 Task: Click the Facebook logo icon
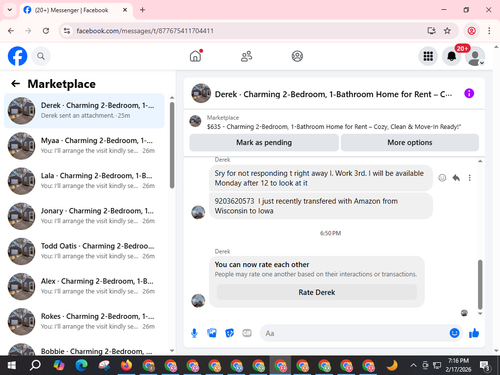click(x=17, y=56)
